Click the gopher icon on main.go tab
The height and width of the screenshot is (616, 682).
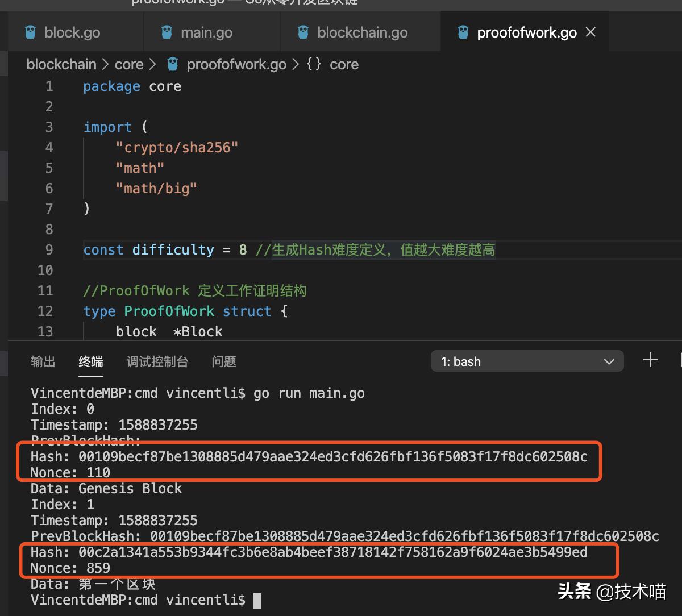167,32
